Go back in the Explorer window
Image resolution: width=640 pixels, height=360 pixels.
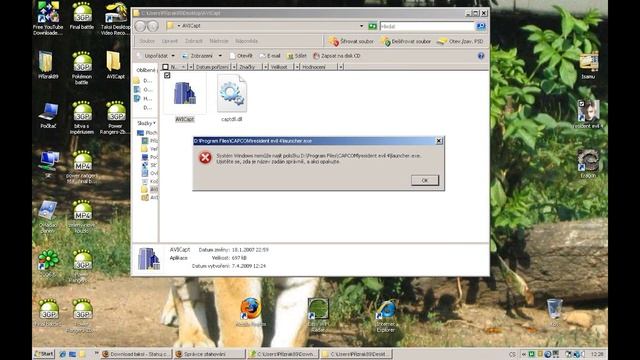coord(140,26)
